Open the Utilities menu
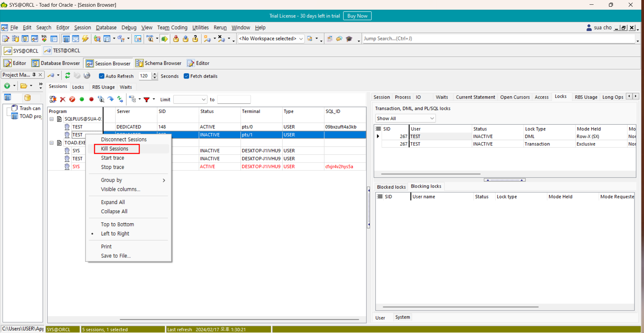The height and width of the screenshot is (333, 644). (200, 28)
